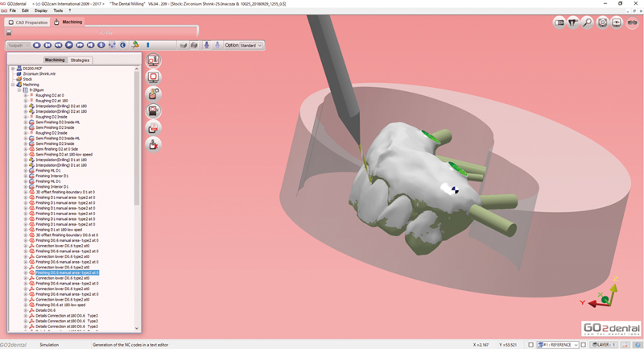Click the status bar icon left of help
Image resolution: width=644 pixels, height=349 pixels.
click(625, 345)
